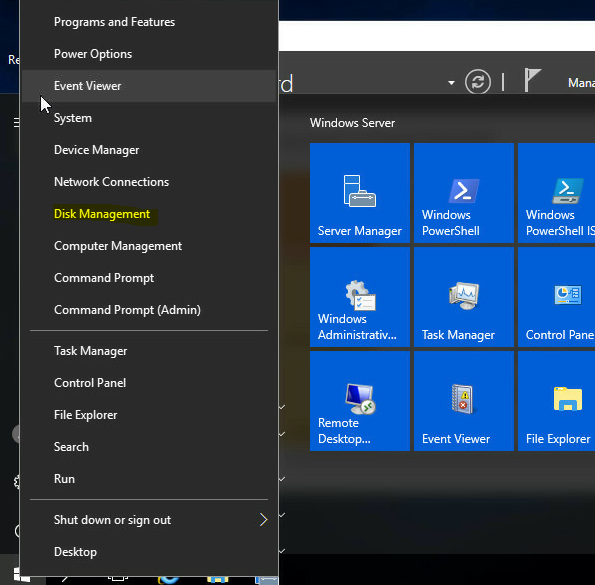Screen dimensions: 595x585
Task: Open the Server Manager notifications flag
Action: (532, 80)
